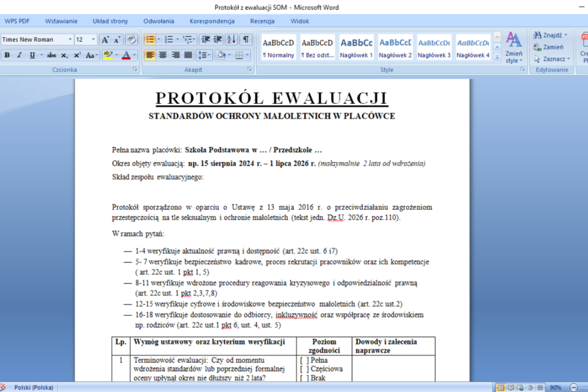The image size is (588, 392).
Task: Expand the styles gallery More arrow
Action: [497, 57]
